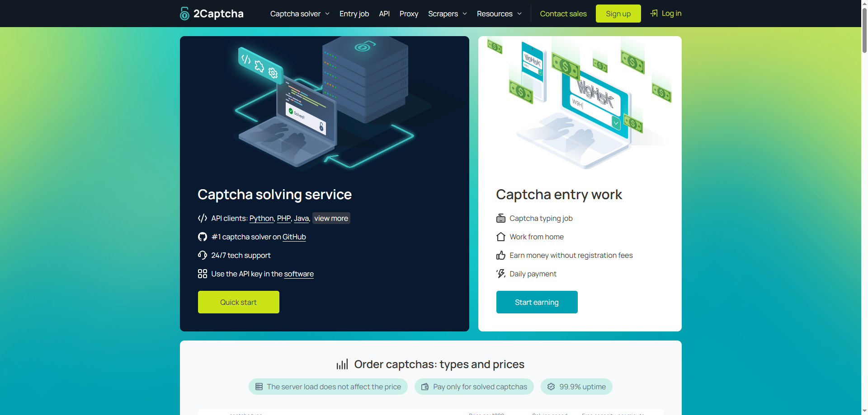The width and height of the screenshot is (868, 415).
Task: Click the 99.9% uptime badge text
Action: coord(583,387)
